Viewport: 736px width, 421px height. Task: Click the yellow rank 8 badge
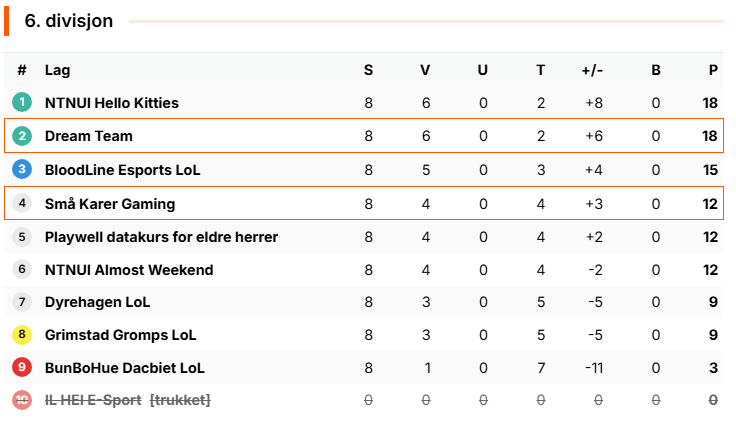coord(22,335)
